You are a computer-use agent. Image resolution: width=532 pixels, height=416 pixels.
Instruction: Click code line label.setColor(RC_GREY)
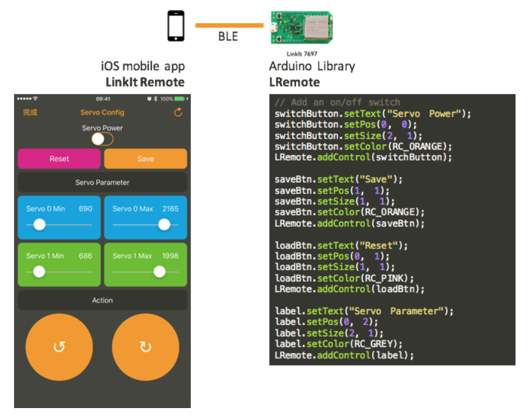[338, 344]
